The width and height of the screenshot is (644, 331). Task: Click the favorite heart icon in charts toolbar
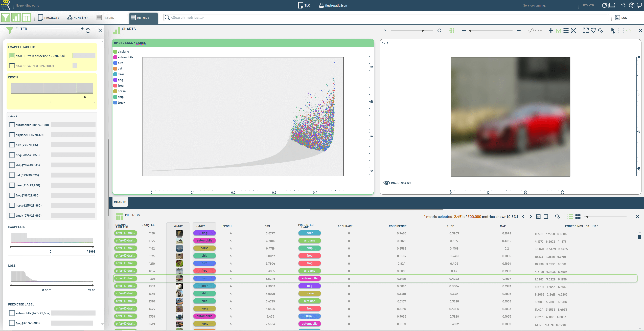coord(593,31)
